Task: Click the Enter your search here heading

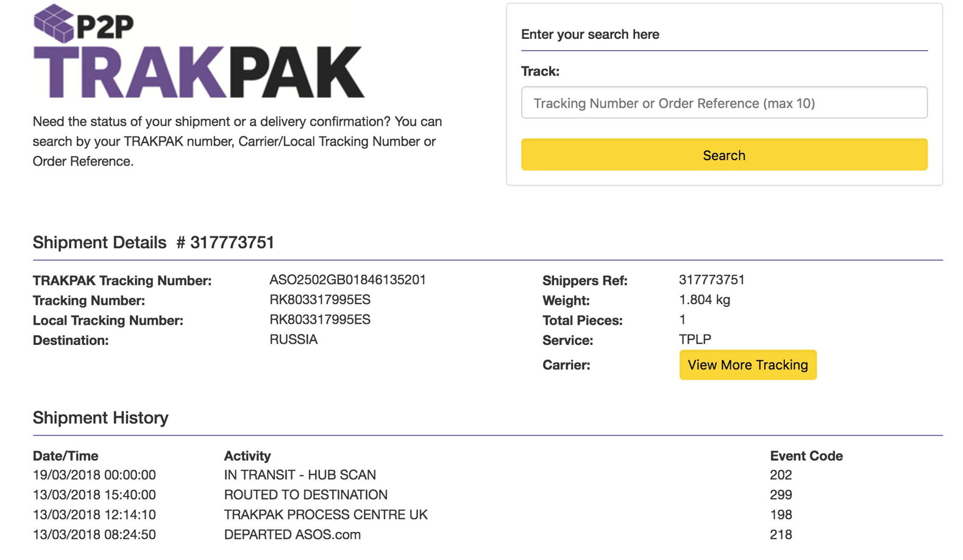Action: pos(590,35)
